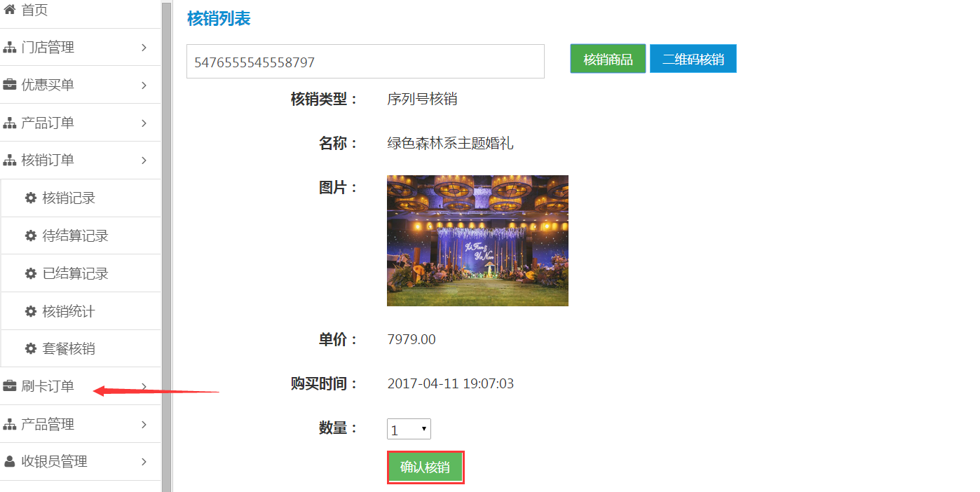This screenshot has height=492, width=980.
Task: Click the gear icon beside 已结算记录
Action: tap(31, 273)
